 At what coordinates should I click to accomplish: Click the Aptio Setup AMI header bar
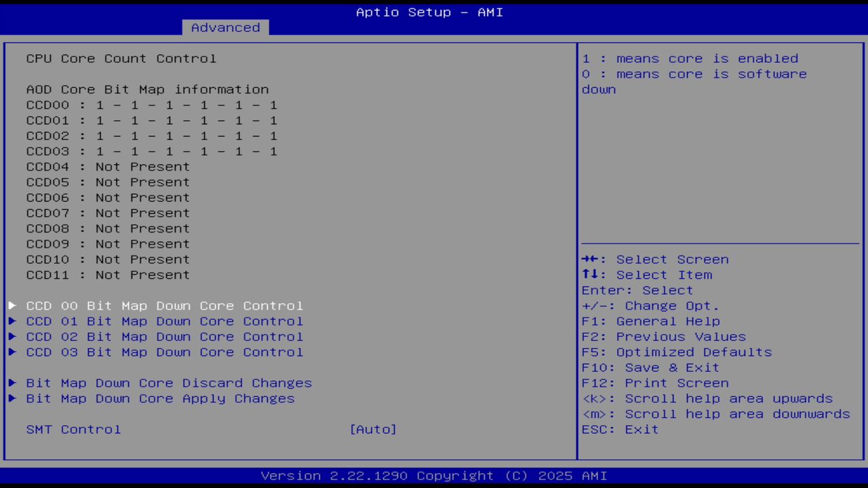[x=429, y=12]
